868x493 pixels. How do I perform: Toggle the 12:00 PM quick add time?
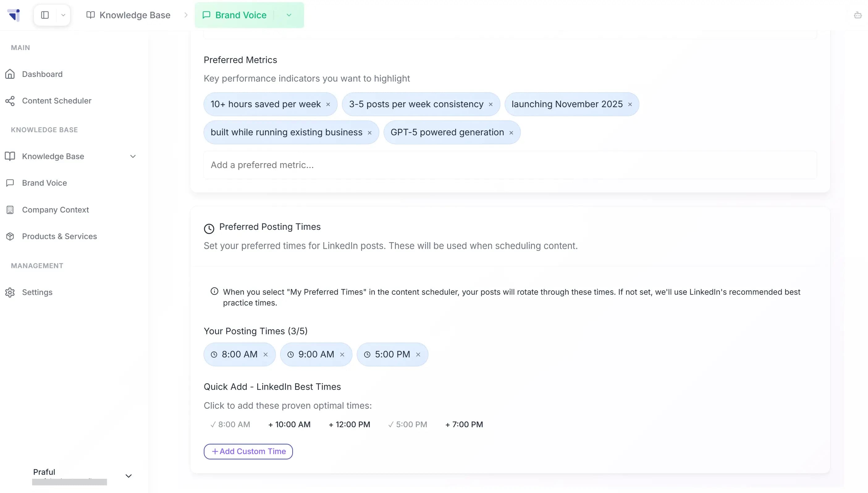[349, 424]
